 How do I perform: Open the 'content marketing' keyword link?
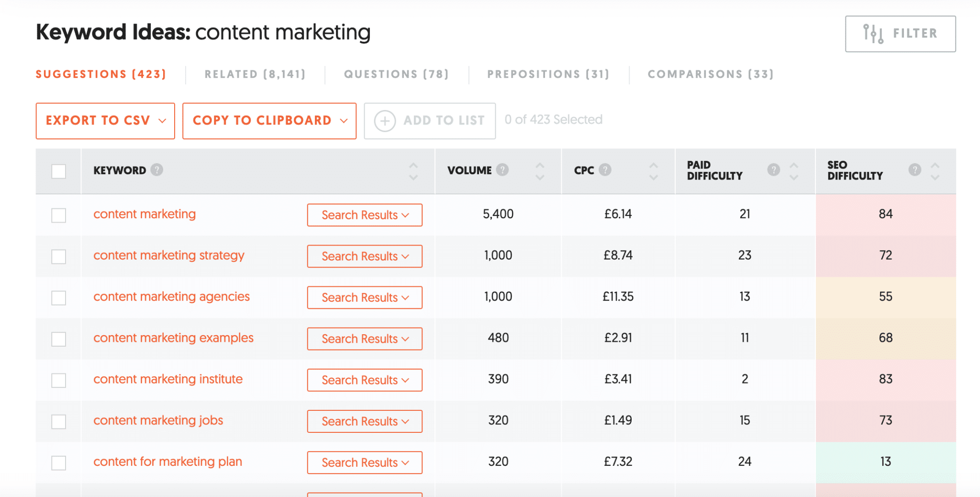145,214
